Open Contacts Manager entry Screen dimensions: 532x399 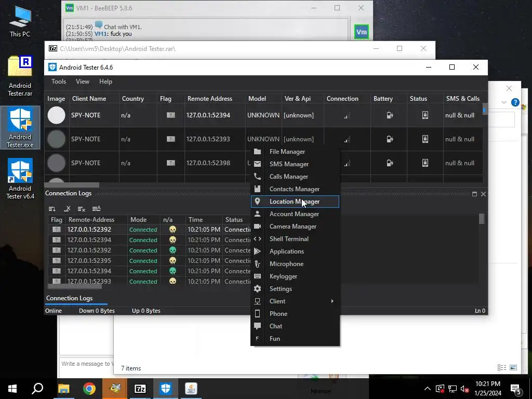(x=295, y=189)
